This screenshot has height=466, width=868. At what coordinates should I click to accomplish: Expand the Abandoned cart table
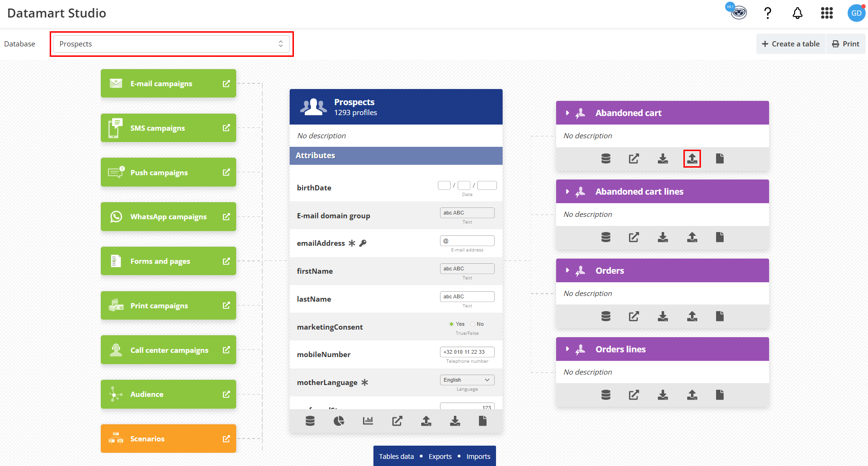tap(567, 113)
